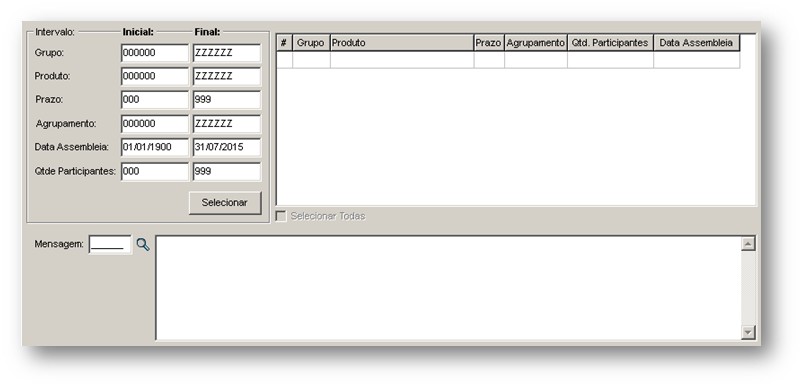This screenshot has height=388, width=803.
Task: Click the Mensagem code input field
Action: pos(110,245)
